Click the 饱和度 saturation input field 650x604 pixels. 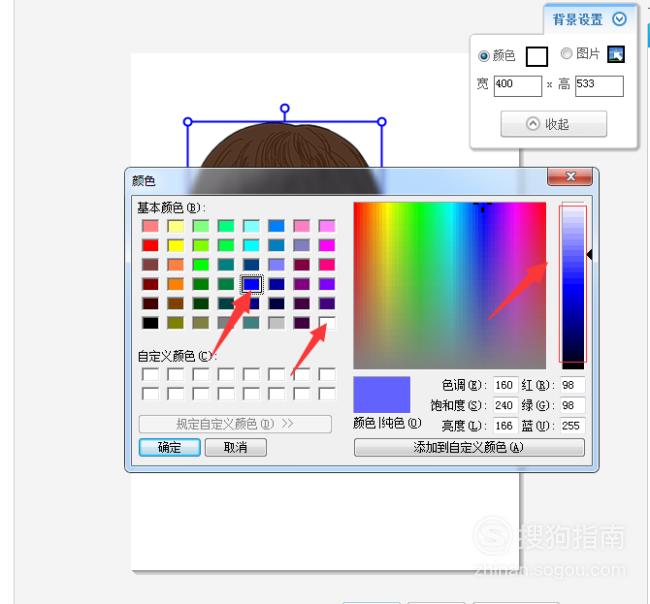(x=505, y=405)
